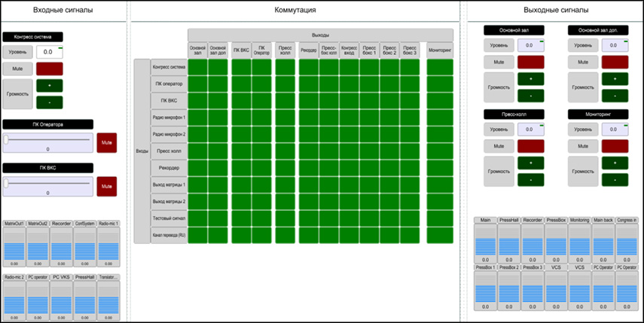
Task: Mute the Мониторинг output
Action: [x=615, y=145]
